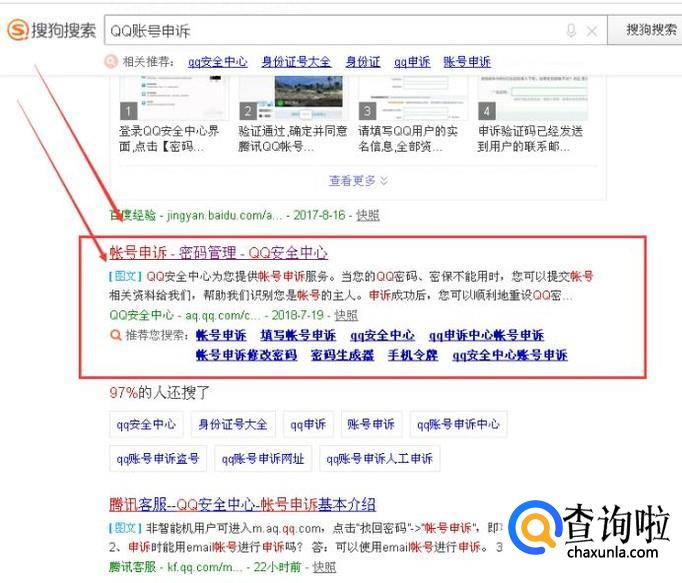The width and height of the screenshot is (682, 583).
Task: Select the 账号申诉 chip
Action: (x=371, y=424)
